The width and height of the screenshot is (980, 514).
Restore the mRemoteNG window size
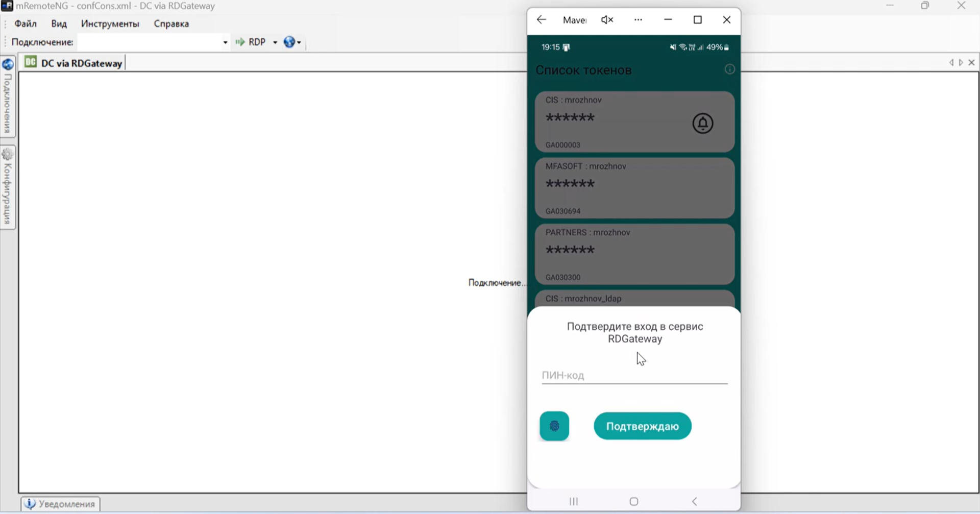[x=925, y=6]
